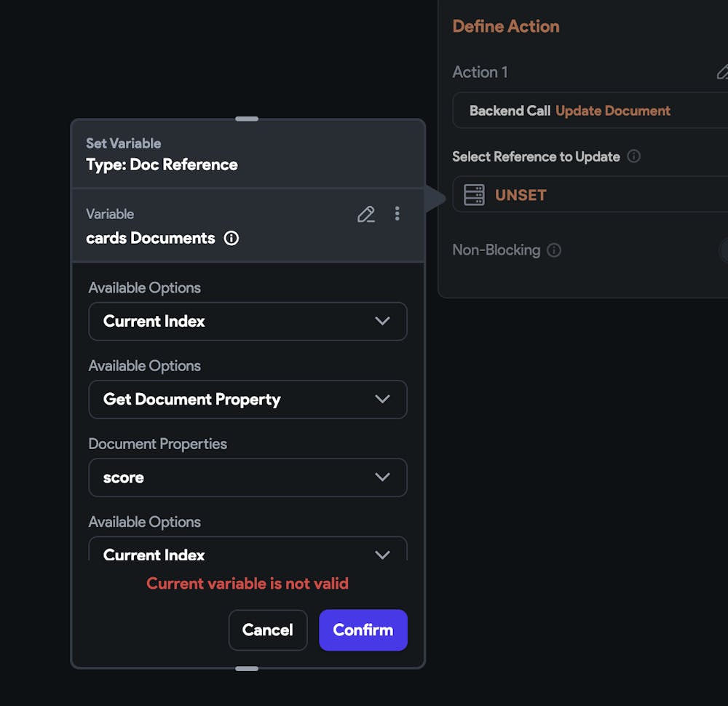Click the info icon next to Non-Blocking
The width and height of the screenshot is (728, 706).
pyautogui.click(x=554, y=250)
